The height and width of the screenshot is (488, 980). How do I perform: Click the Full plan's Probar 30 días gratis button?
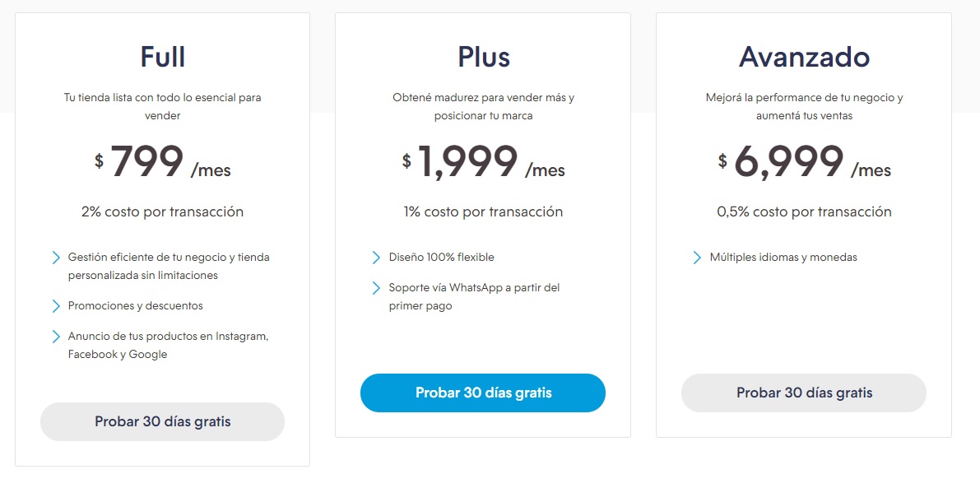(x=162, y=422)
